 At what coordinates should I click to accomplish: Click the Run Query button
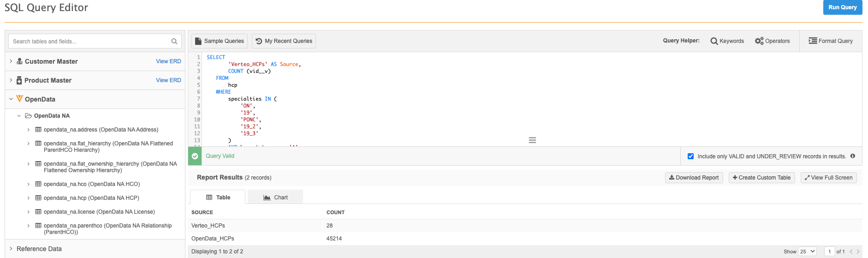pos(842,7)
